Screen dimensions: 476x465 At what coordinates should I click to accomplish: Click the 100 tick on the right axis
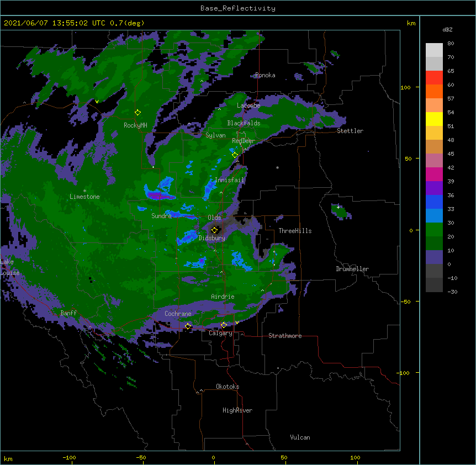click(405, 88)
